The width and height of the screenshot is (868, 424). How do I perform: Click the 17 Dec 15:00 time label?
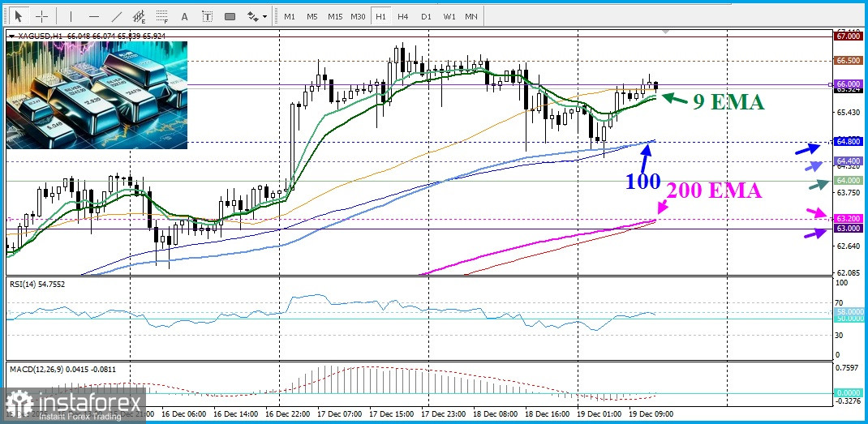pos(391,414)
